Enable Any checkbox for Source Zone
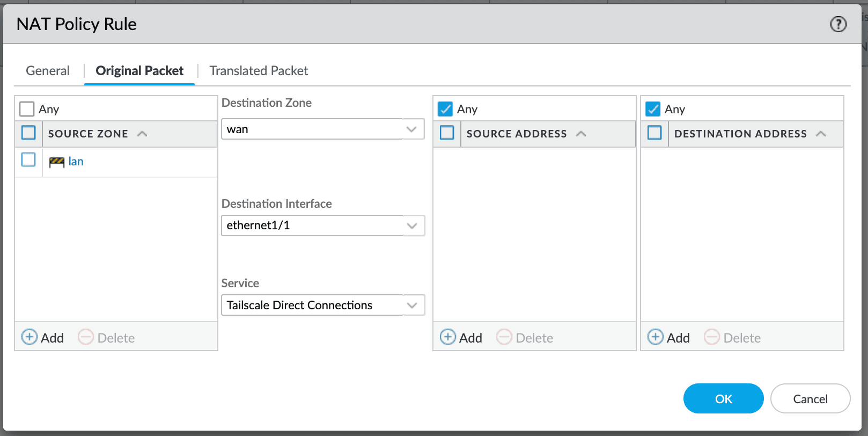868x436 pixels. [27, 109]
